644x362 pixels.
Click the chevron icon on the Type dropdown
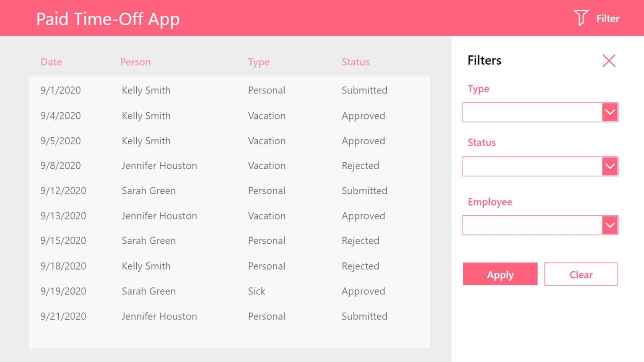tap(610, 112)
